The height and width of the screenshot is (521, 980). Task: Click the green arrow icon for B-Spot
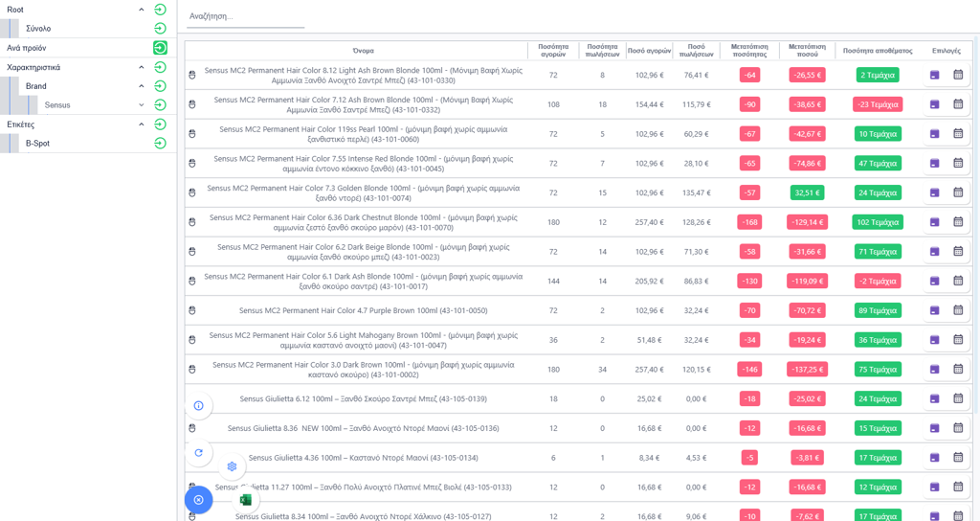click(x=160, y=144)
